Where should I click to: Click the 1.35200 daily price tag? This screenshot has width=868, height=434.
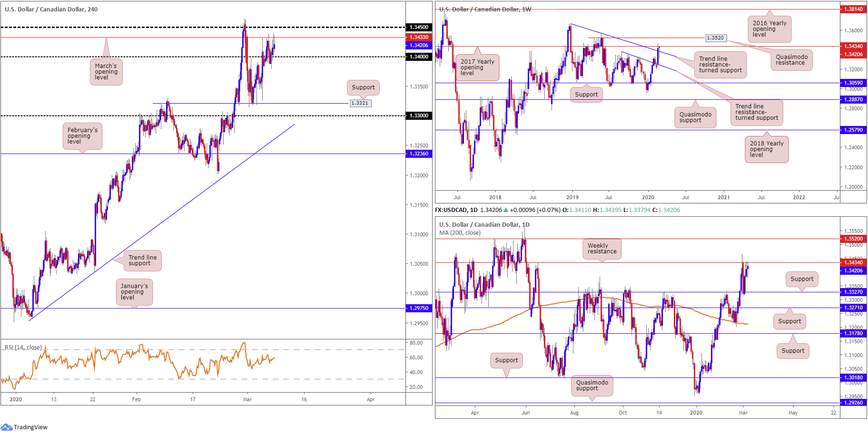(853, 239)
